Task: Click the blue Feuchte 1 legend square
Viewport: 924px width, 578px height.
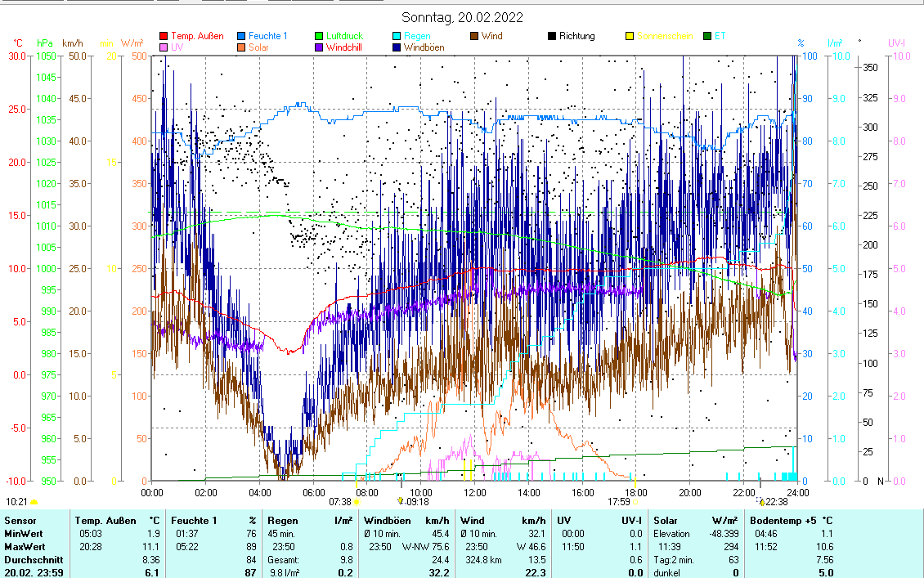Action: 241,36
